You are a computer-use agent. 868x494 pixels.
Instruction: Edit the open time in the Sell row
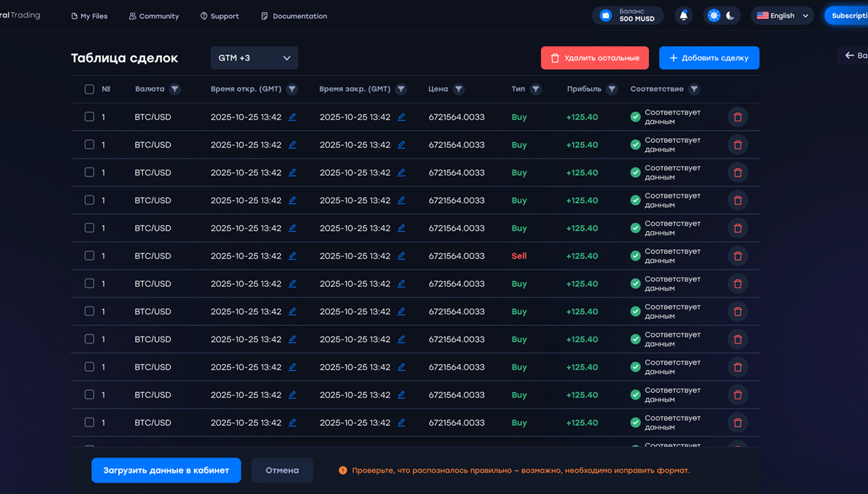(x=292, y=256)
